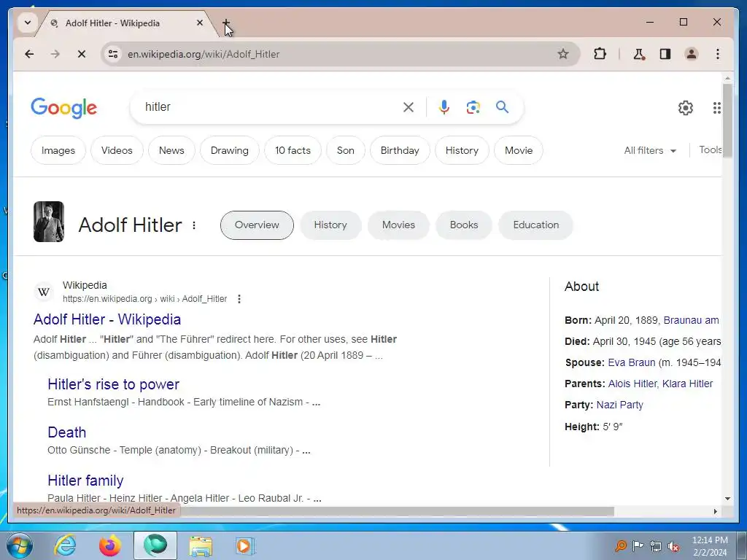This screenshot has height=560, width=747.
Task: Open the Education tab
Action: click(535, 225)
